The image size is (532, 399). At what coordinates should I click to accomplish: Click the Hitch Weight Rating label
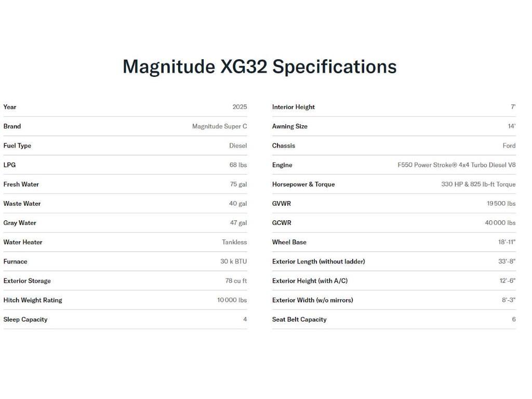33,300
